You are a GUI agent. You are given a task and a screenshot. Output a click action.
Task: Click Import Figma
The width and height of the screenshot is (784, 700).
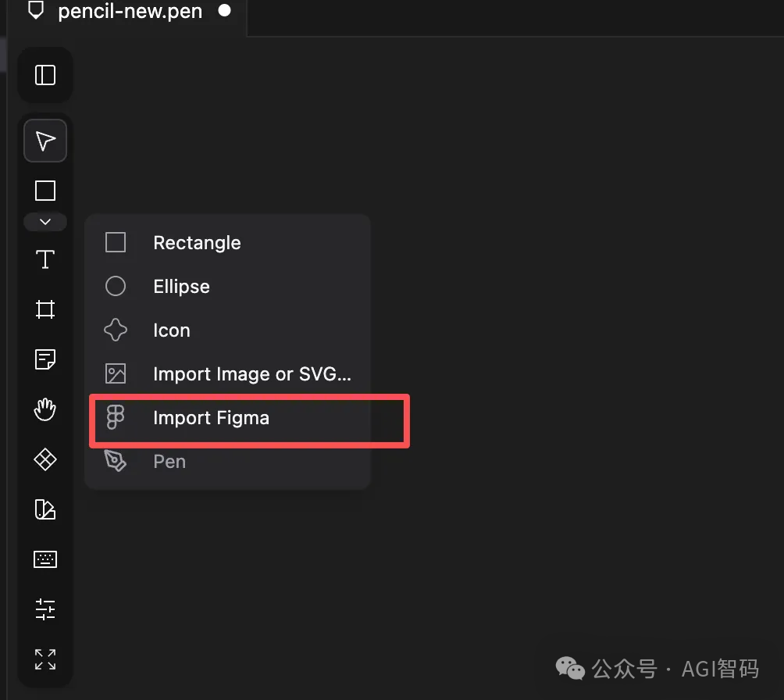click(x=211, y=418)
